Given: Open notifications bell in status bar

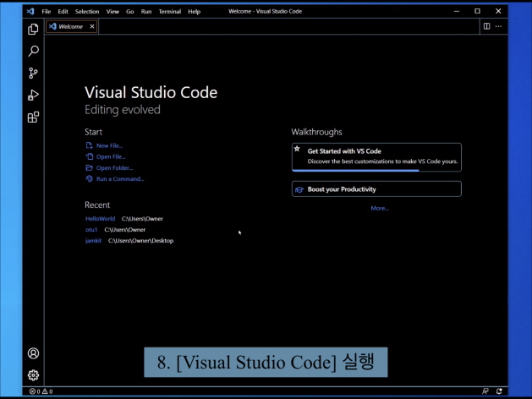Looking at the screenshot, I should coord(499,391).
